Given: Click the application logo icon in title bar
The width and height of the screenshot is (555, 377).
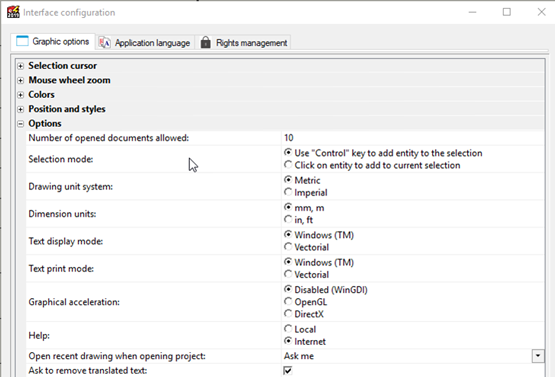Looking at the screenshot, I should click(13, 12).
